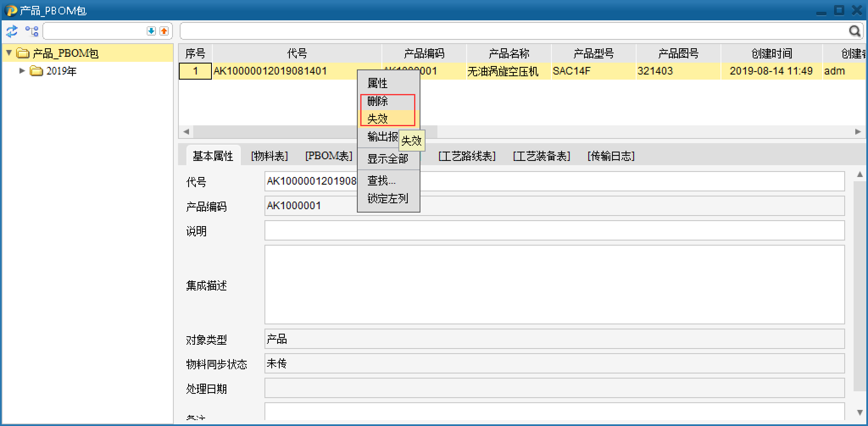
Task: Sort by the 序号 column header
Action: coord(195,53)
